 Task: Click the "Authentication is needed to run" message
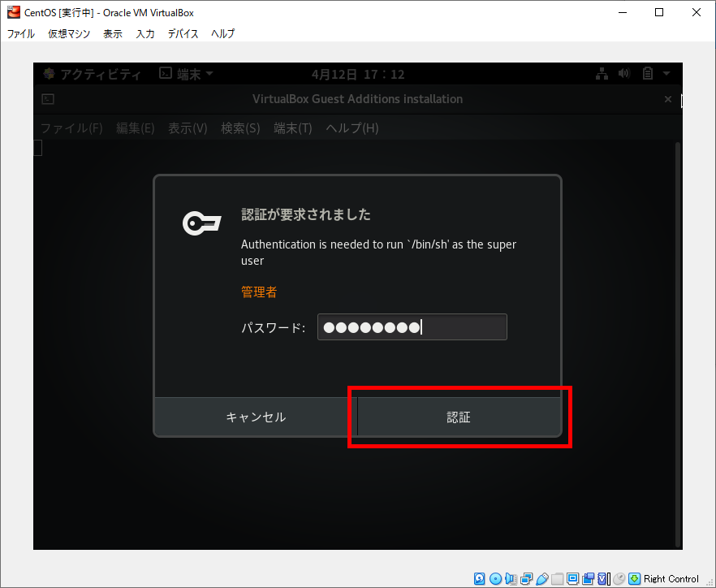[378, 253]
